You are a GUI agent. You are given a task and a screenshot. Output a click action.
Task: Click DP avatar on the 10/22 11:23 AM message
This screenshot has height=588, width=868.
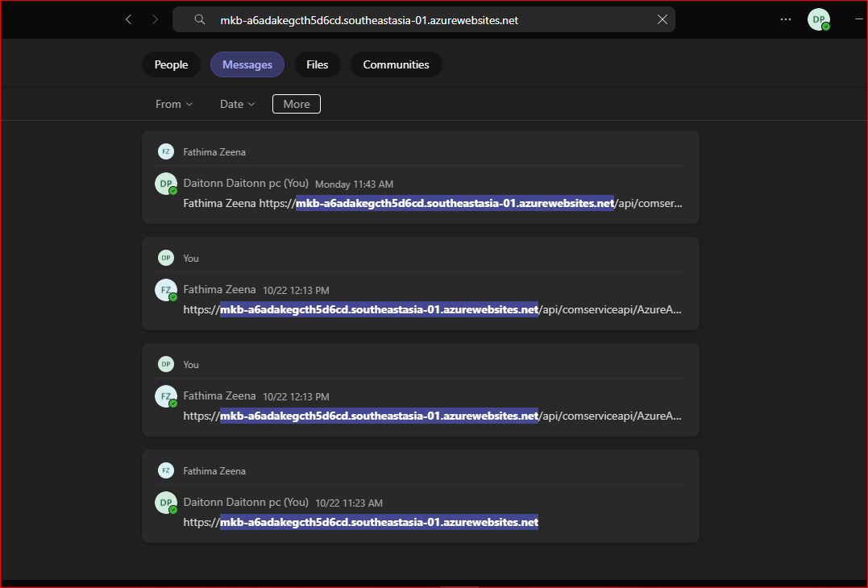click(x=166, y=503)
